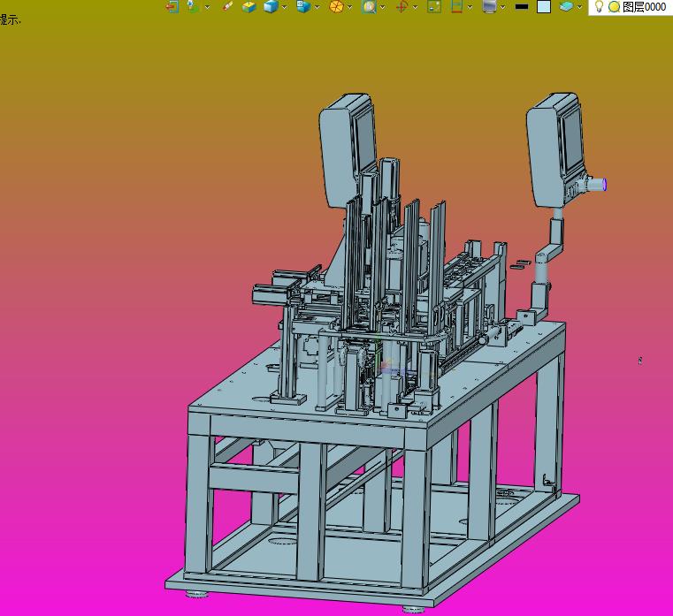Click the orange sphere render icon
This screenshot has height=616, width=673.
point(336,6)
